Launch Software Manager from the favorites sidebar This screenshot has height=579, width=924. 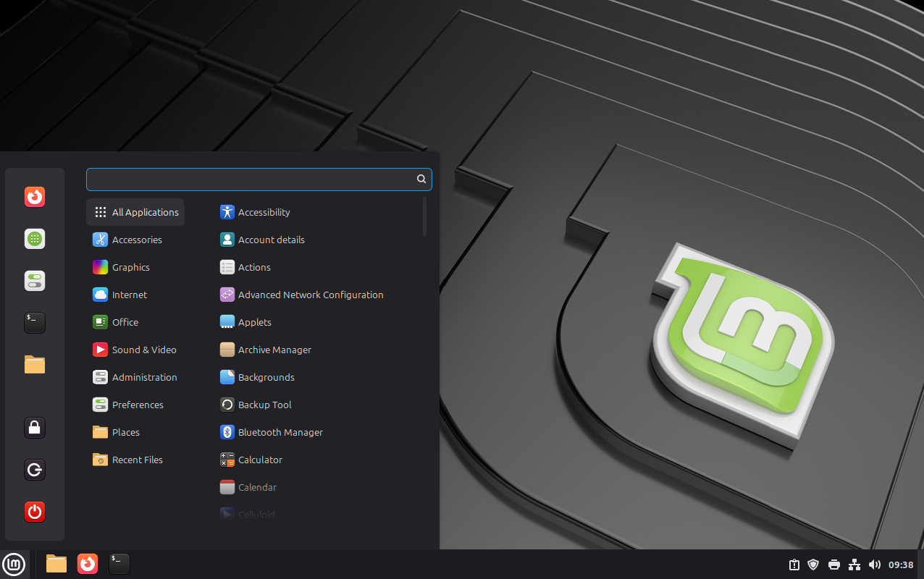[x=35, y=239]
